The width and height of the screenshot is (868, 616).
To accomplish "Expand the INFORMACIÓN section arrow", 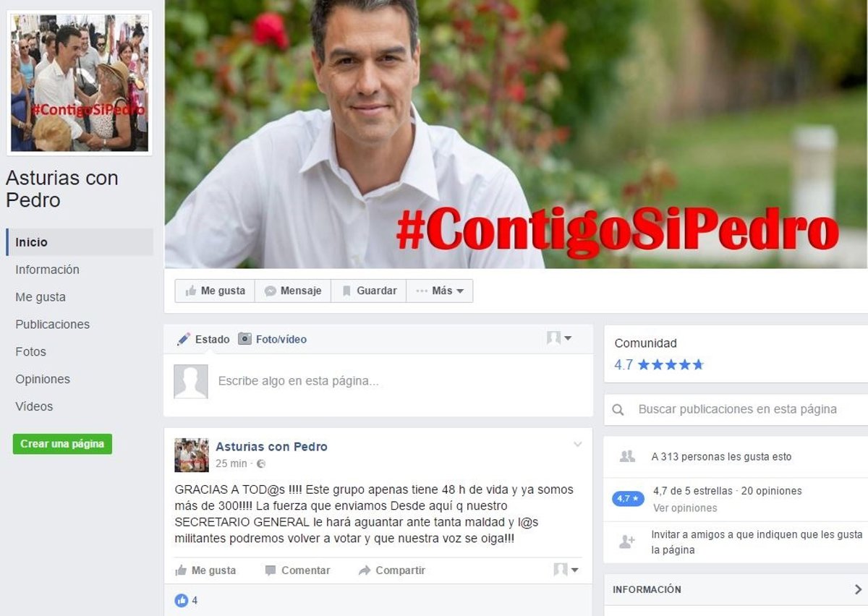I will 858,590.
